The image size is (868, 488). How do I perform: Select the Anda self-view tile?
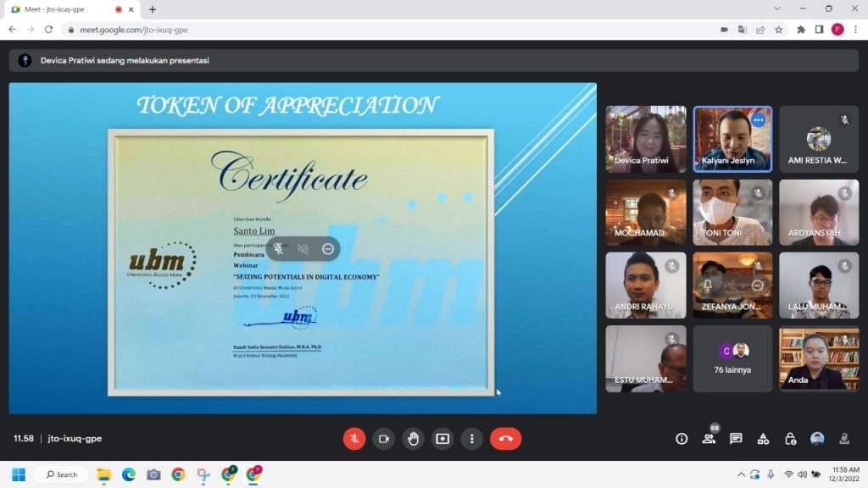(819, 358)
